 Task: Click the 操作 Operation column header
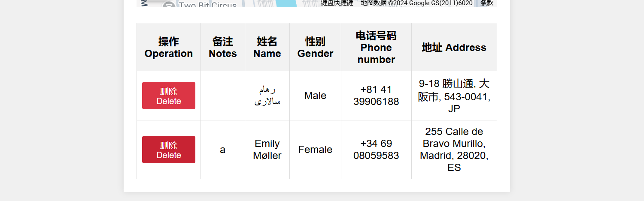pyautogui.click(x=168, y=47)
